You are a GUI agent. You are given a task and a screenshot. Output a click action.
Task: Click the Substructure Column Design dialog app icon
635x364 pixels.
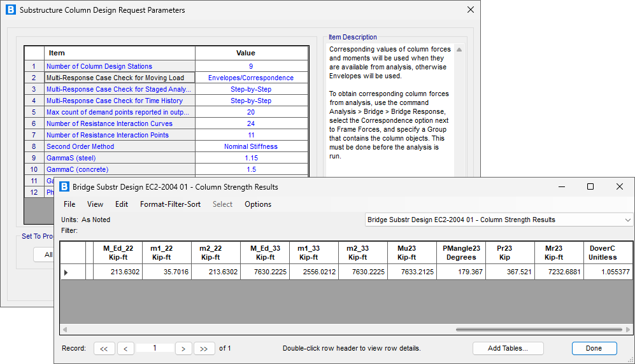[x=10, y=10]
